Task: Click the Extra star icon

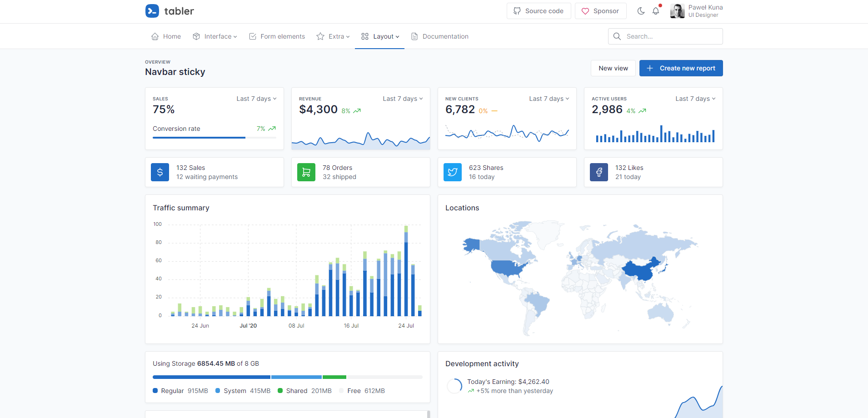Action: click(x=320, y=36)
